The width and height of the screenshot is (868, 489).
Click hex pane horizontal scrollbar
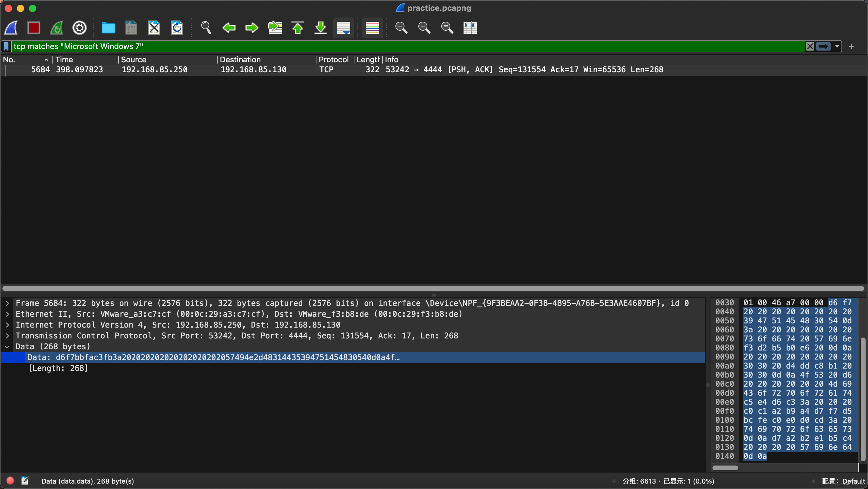click(725, 468)
